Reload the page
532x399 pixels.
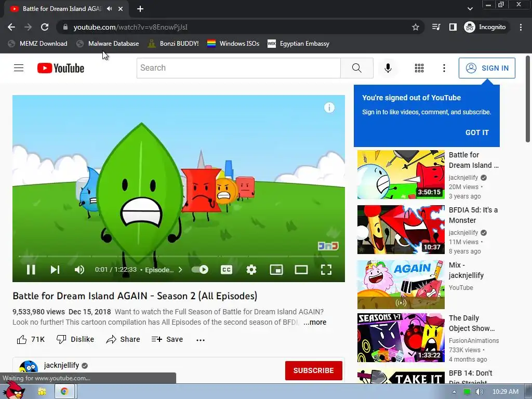45,27
